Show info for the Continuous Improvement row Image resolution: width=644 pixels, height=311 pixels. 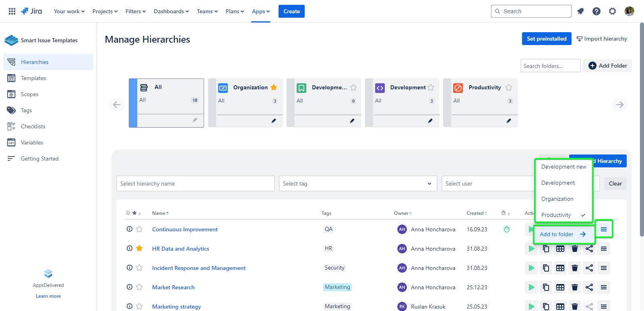(x=130, y=229)
